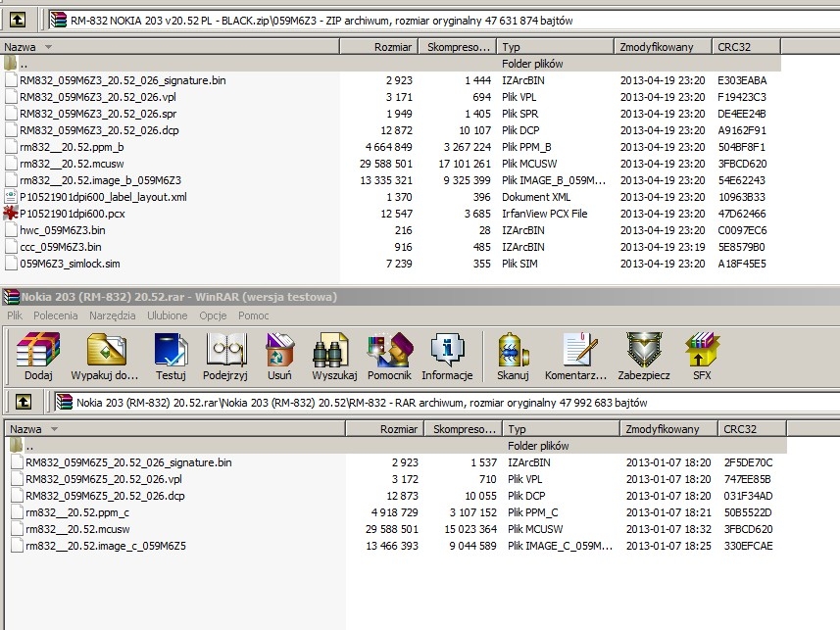
Task: Select RM832_059M6Z3_20.52_026.spr file
Action: (x=98, y=114)
